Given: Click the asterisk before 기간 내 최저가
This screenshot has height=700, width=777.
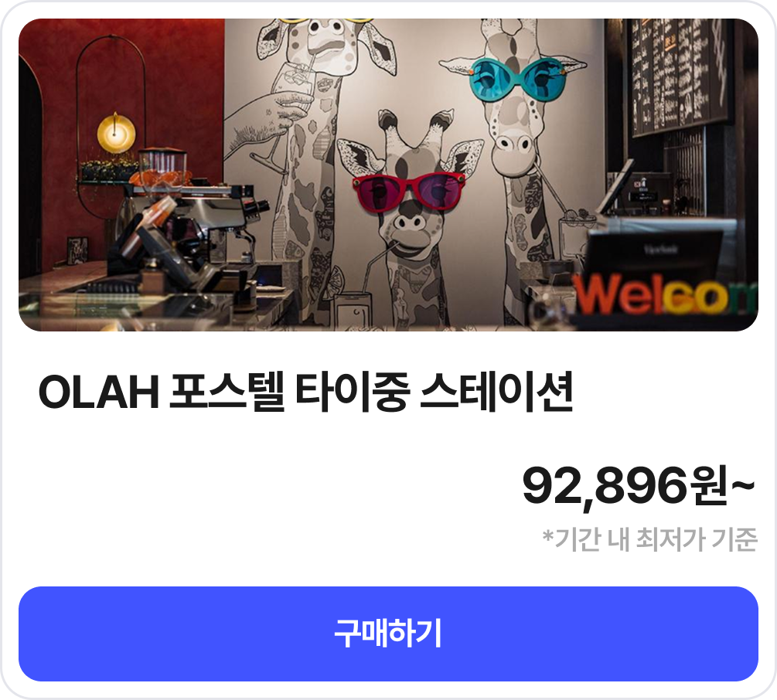Looking at the screenshot, I should click(547, 535).
